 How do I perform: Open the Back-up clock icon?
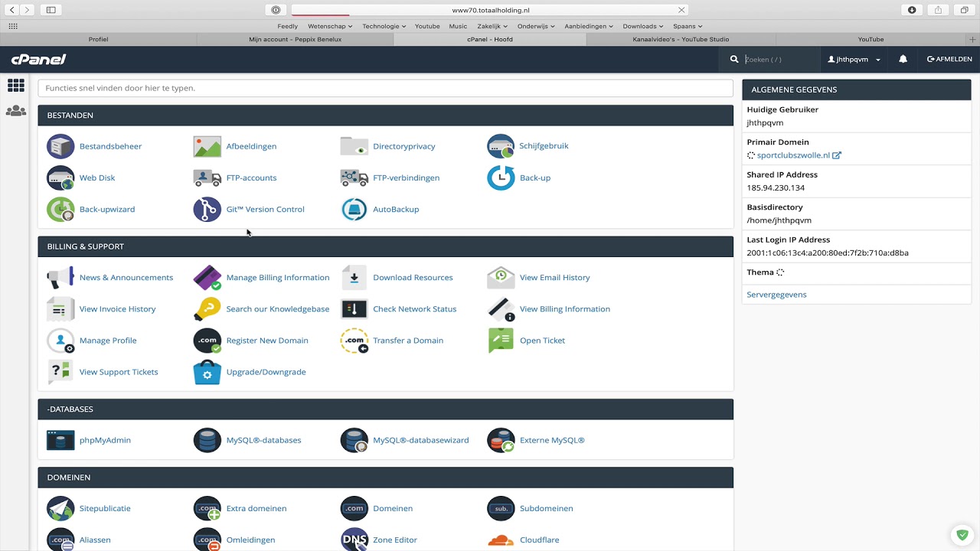501,178
